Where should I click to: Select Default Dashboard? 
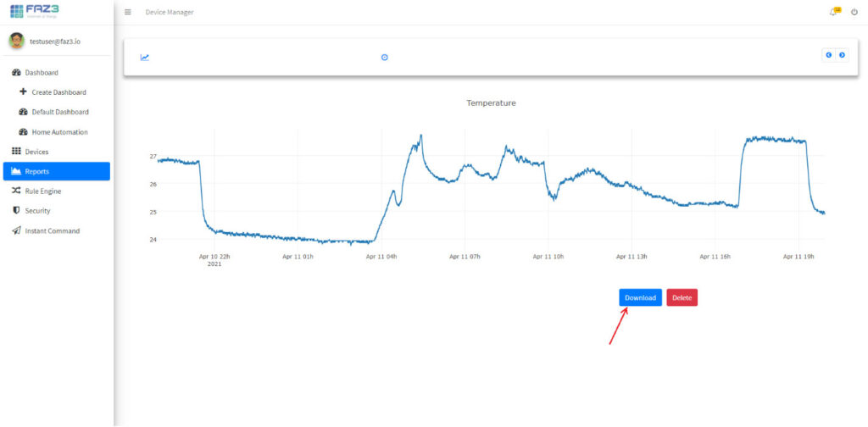(59, 112)
